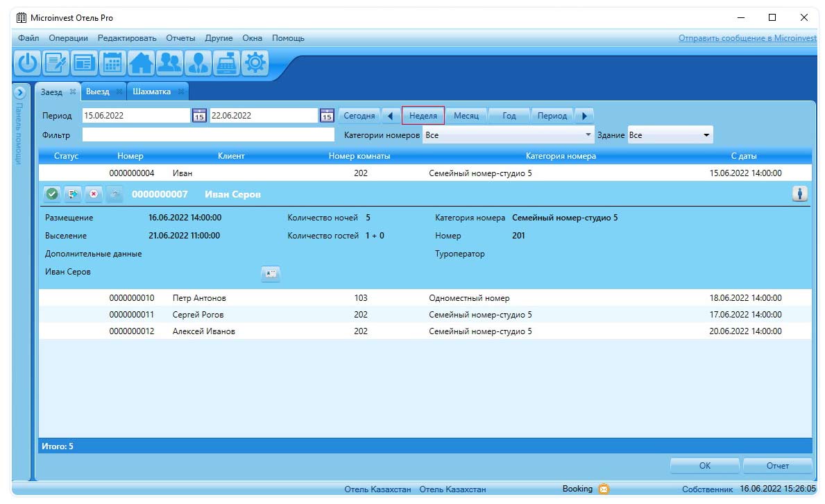The image size is (825, 504).
Task: Switch to the Шахматка tab
Action: tap(151, 92)
